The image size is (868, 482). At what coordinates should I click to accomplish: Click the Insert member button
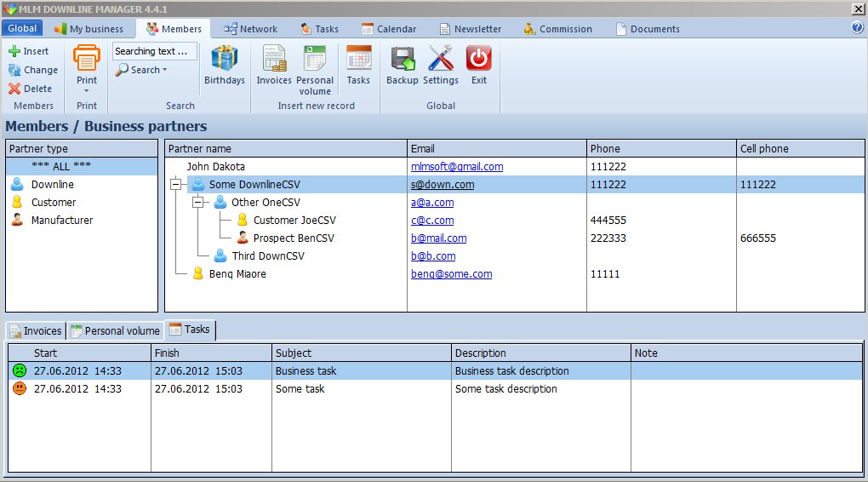pos(29,51)
